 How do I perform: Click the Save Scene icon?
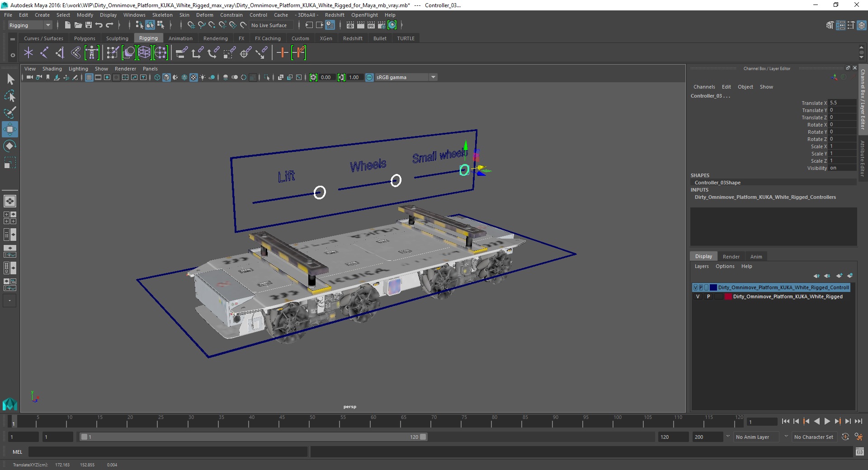pyautogui.click(x=89, y=25)
